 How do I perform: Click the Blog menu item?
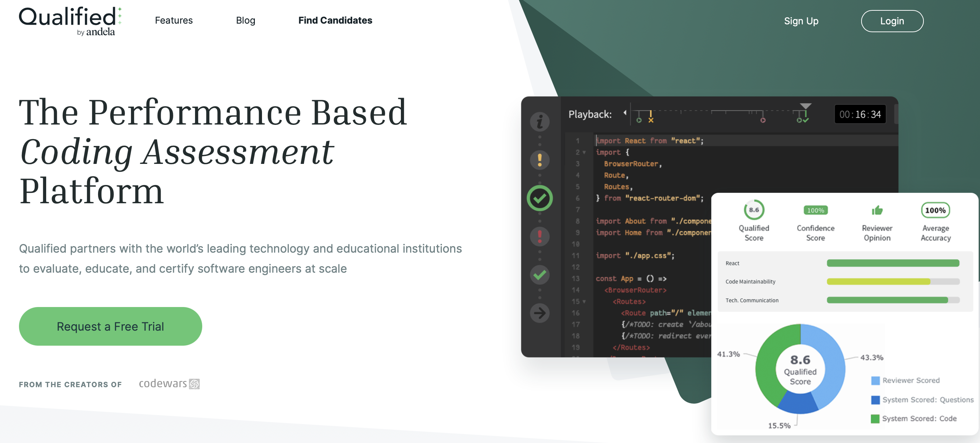(246, 20)
